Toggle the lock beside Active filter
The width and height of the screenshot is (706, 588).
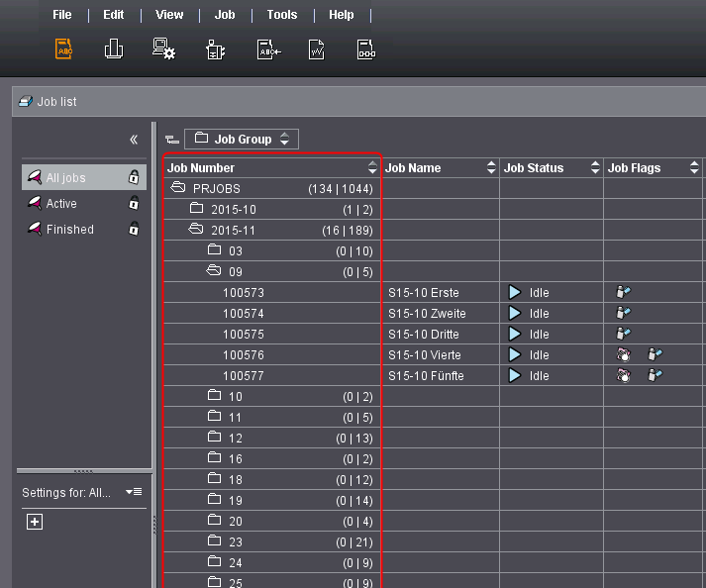click(x=134, y=204)
